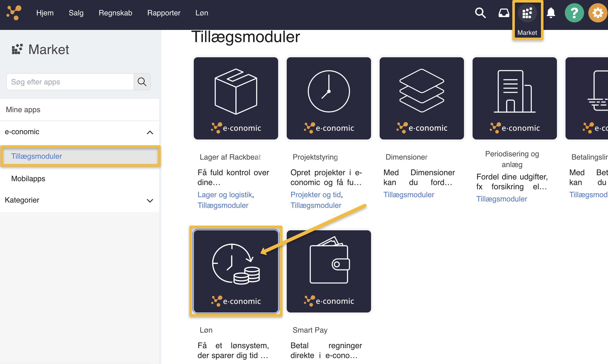Focus the Søg efter apps field

coord(70,82)
